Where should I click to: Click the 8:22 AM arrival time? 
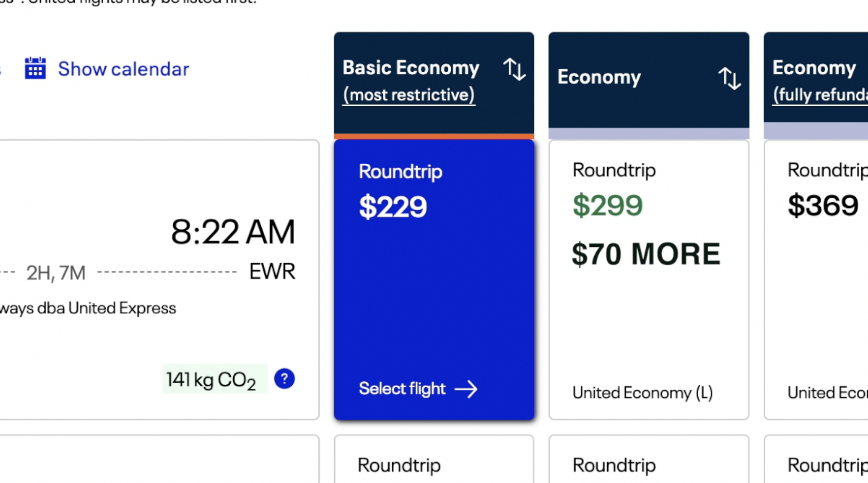(233, 232)
